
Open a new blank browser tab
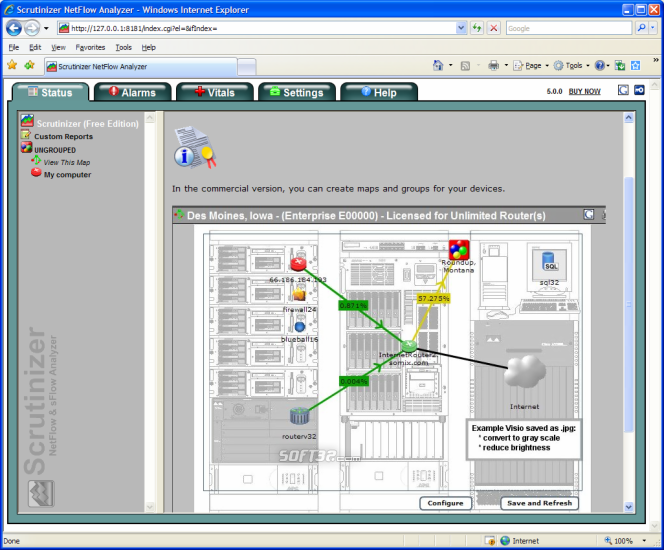click(246, 67)
